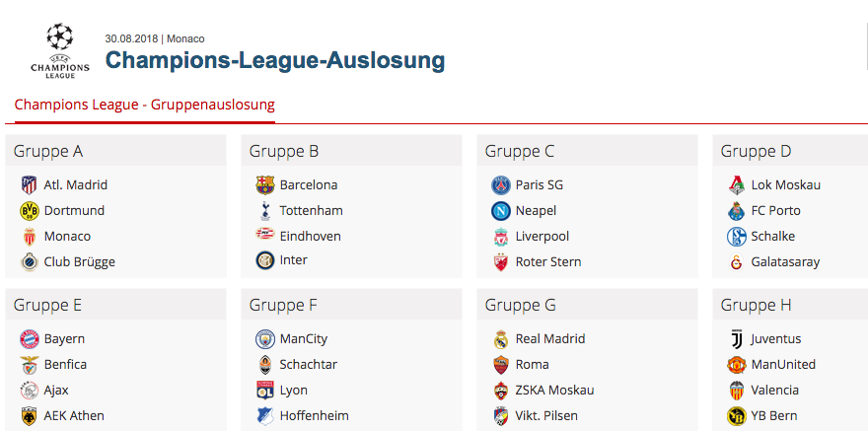Click the Paris SG crest icon

click(x=500, y=184)
